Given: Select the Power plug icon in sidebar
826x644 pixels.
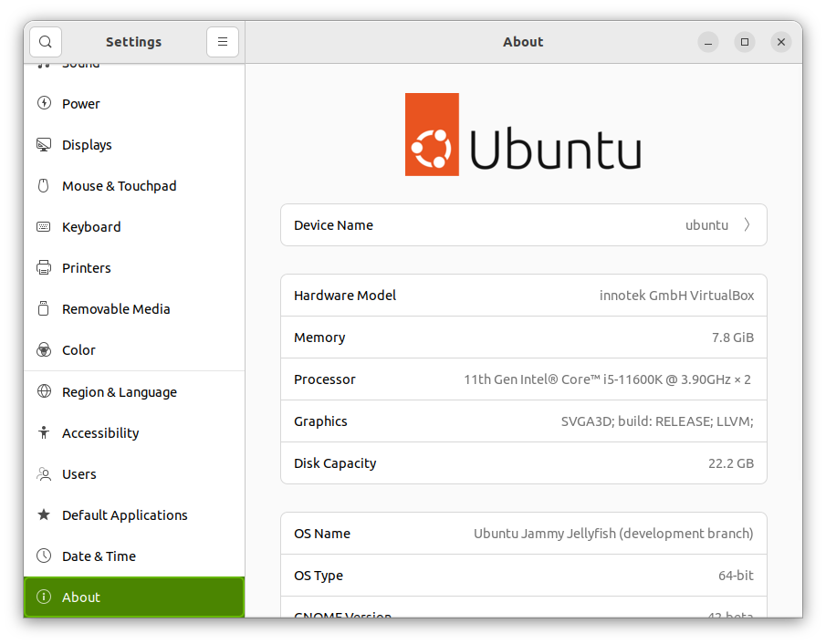Looking at the screenshot, I should [x=43, y=103].
